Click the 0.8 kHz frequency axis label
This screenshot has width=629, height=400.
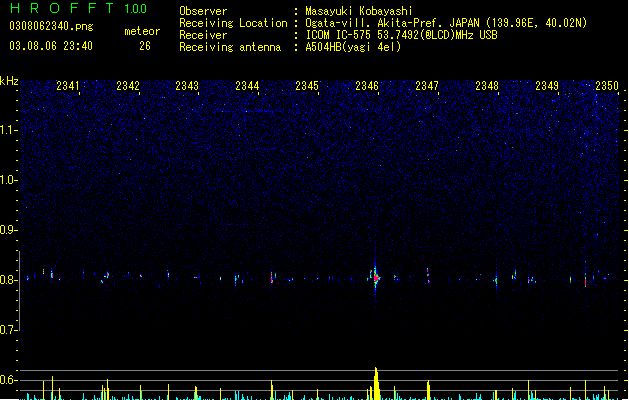[x=8, y=280]
